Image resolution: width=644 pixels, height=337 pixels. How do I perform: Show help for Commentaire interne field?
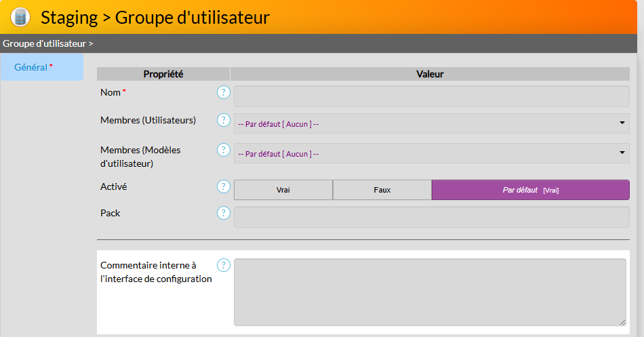coord(224,265)
